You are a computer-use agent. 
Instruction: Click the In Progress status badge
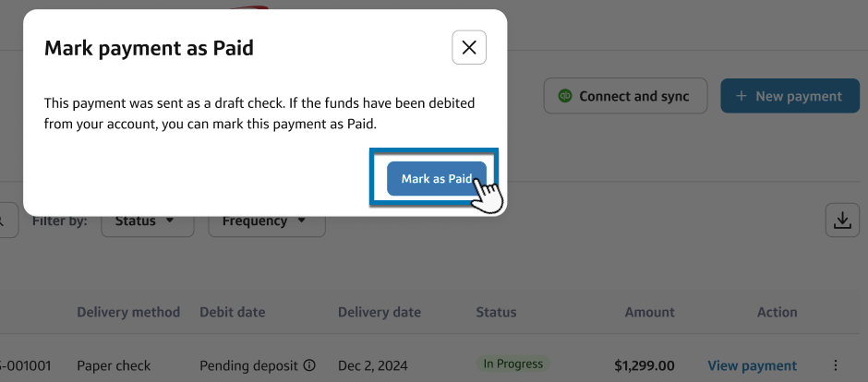[x=512, y=364]
